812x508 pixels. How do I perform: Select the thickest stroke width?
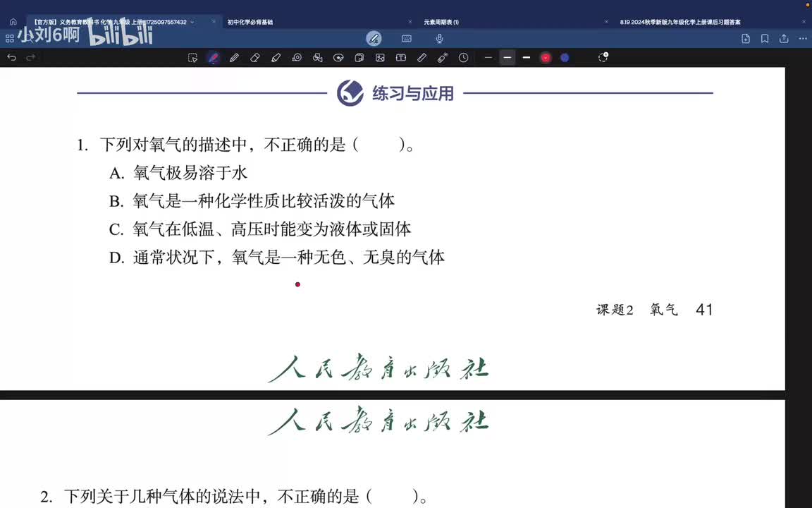pyautogui.click(x=526, y=58)
